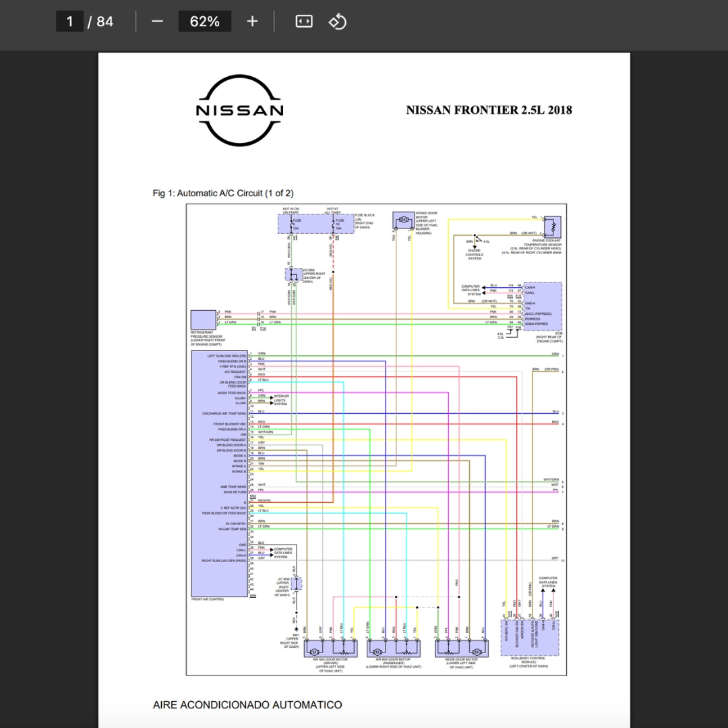The height and width of the screenshot is (728, 728).
Task: Click the 62% zoom level field
Action: pos(205,22)
